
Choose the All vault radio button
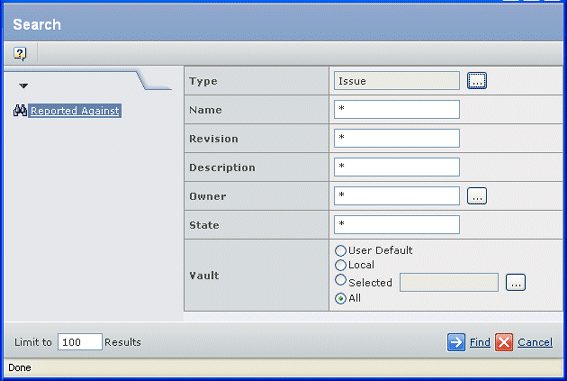pos(340,299)
